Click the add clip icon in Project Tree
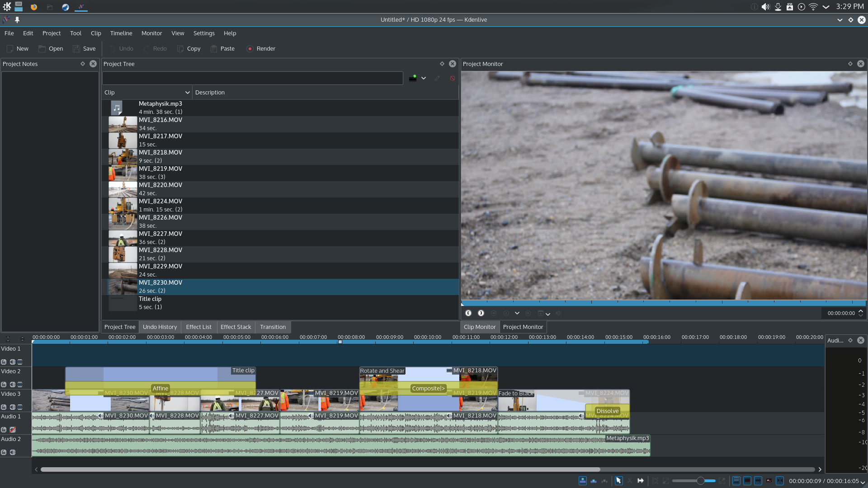This screenshot has height=488, width=868. 413,78
